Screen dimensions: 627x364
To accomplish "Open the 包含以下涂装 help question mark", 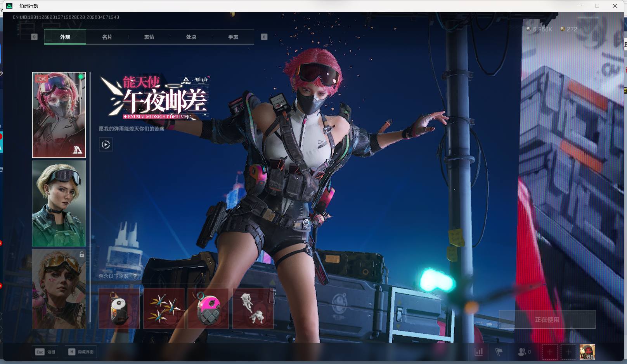I will (135, 276).
